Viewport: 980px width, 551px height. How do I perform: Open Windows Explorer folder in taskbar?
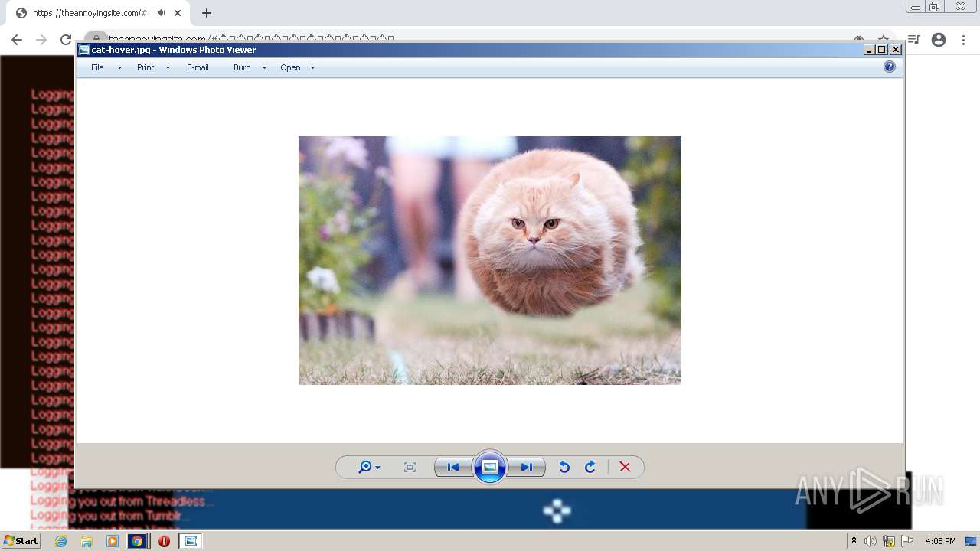coord(87,541)
